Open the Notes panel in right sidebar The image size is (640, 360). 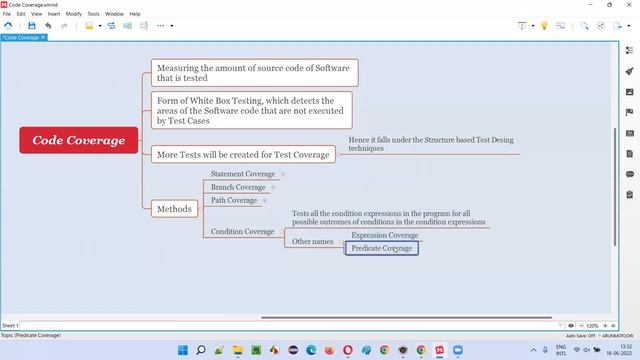(630, 154)
